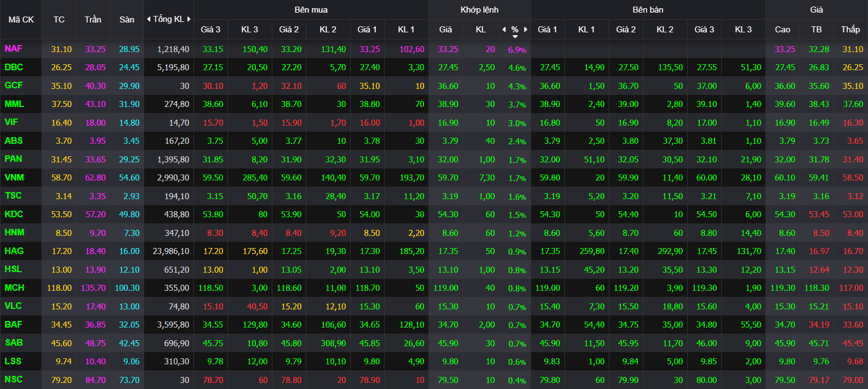Click KDC's reference price 53.50
868x389 pixels.
[61, 215]
